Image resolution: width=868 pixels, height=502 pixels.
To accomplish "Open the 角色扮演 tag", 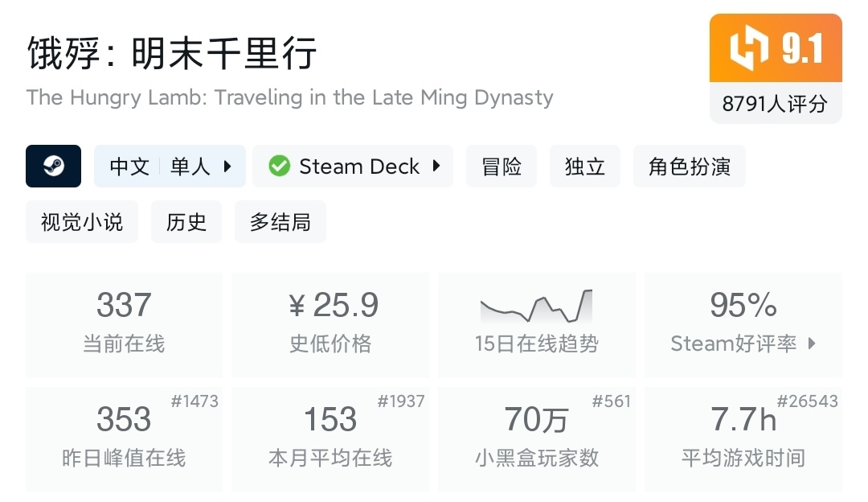I will 689,167.
